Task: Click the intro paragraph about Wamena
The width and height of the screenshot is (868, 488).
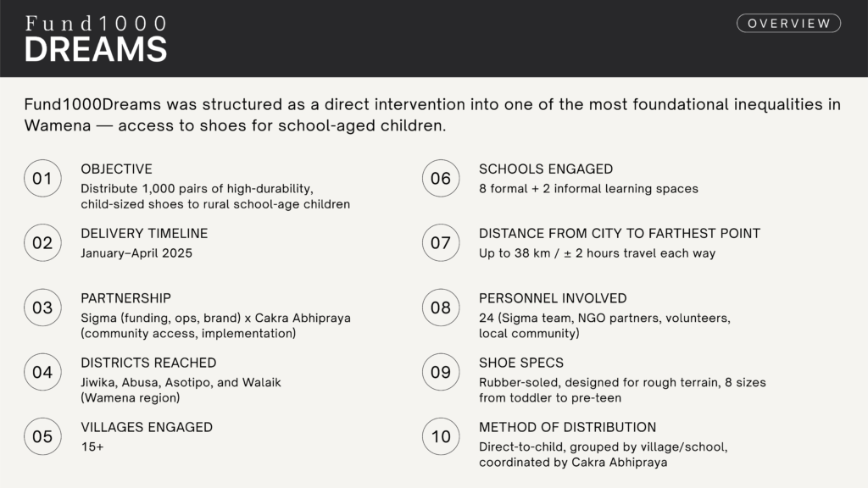Action: 432,115
